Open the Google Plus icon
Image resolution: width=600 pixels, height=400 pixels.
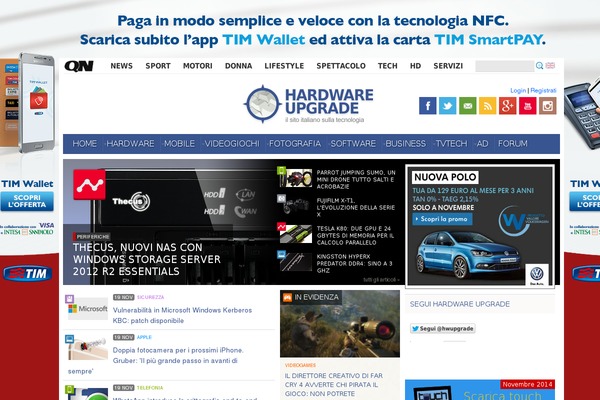[507, 106]
